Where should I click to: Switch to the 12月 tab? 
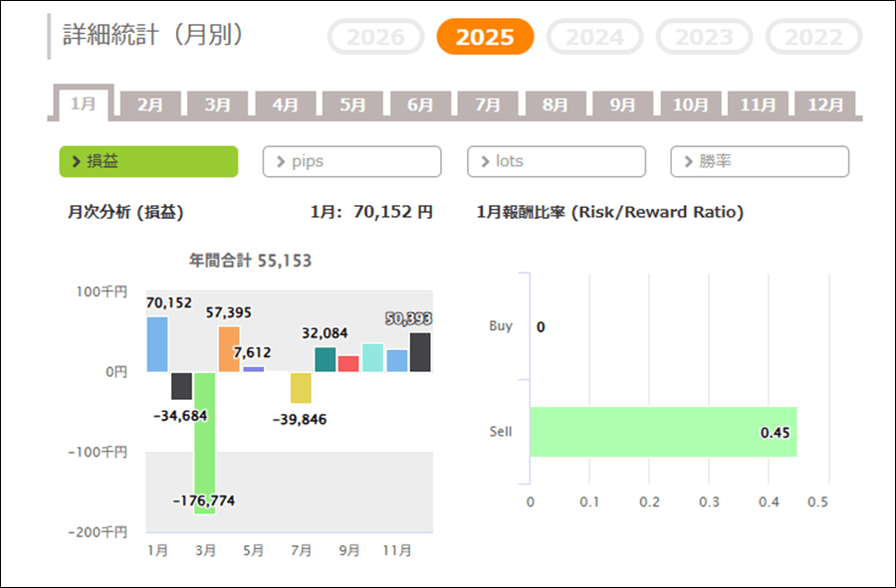point(825,104)
